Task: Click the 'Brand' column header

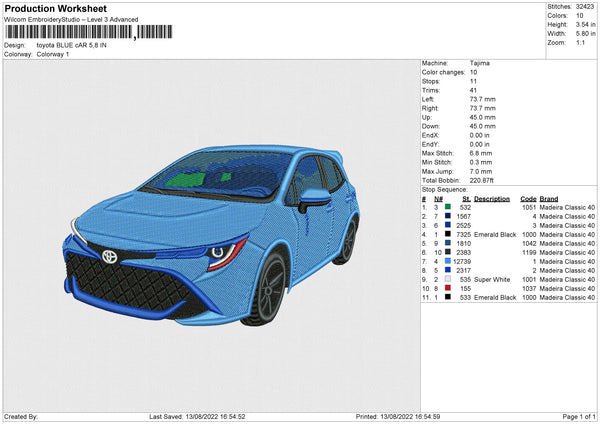Action: [x=549, y=199]
